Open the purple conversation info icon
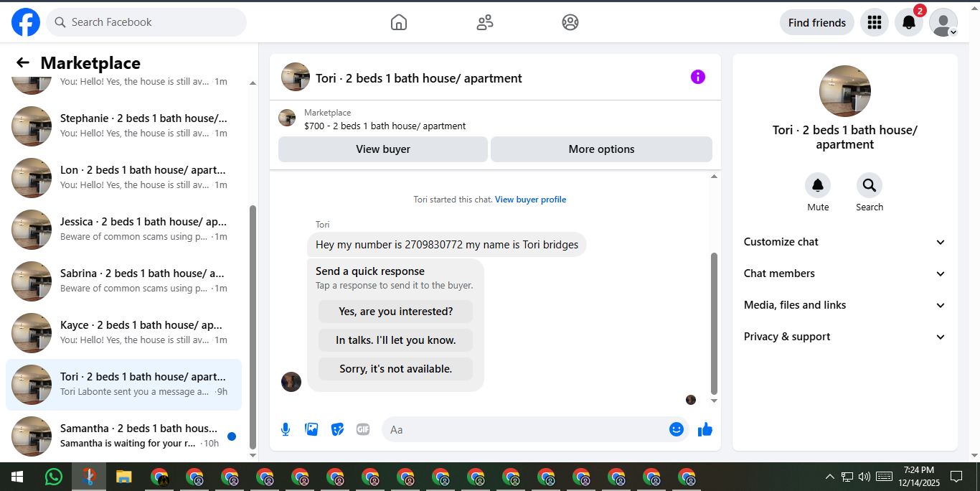 pyautogui.click(x=698, y=77)
